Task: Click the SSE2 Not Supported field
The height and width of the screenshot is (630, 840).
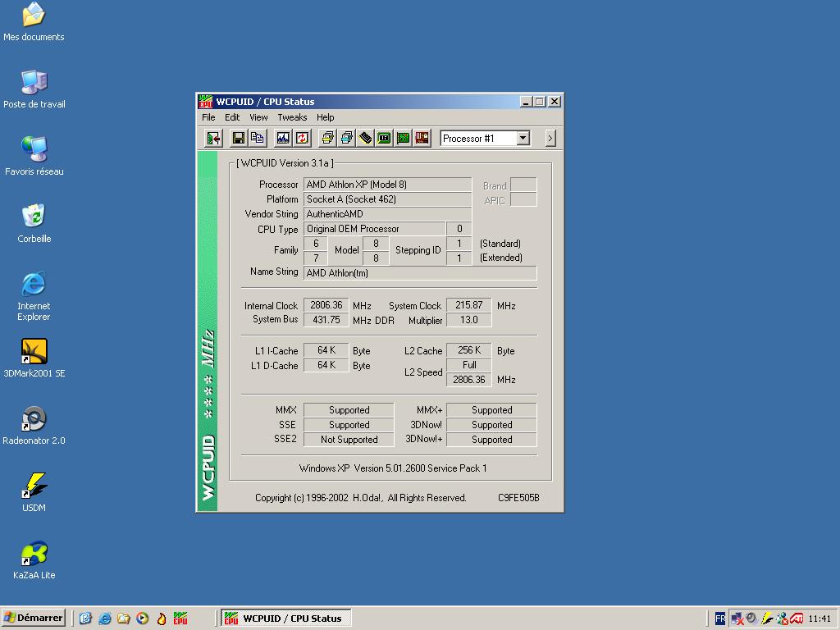Action: pyautogui.click(x=349, y=440)
